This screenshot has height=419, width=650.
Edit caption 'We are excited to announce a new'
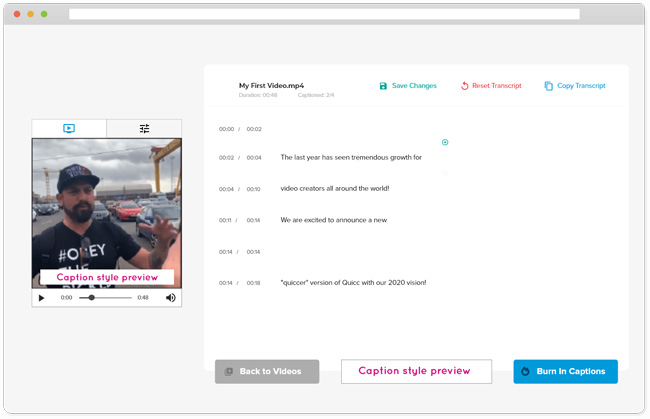[x=333, y=220]
